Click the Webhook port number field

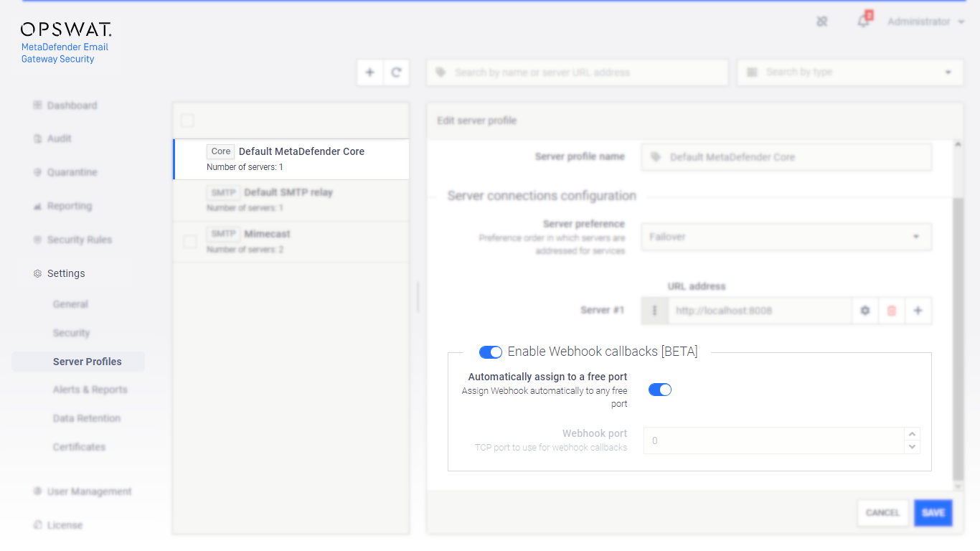point(774,441)
